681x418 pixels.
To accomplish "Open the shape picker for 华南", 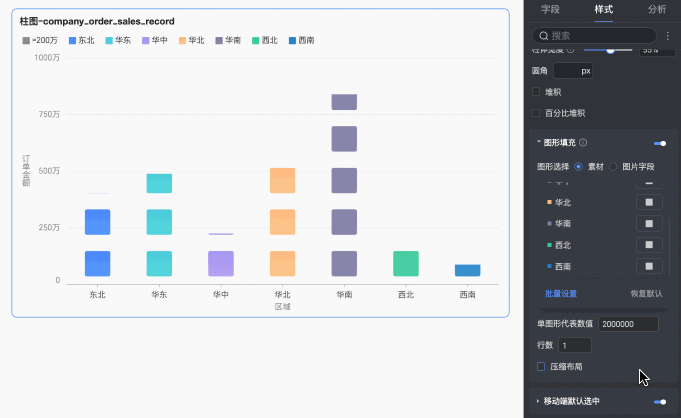I will click(649, 224).
